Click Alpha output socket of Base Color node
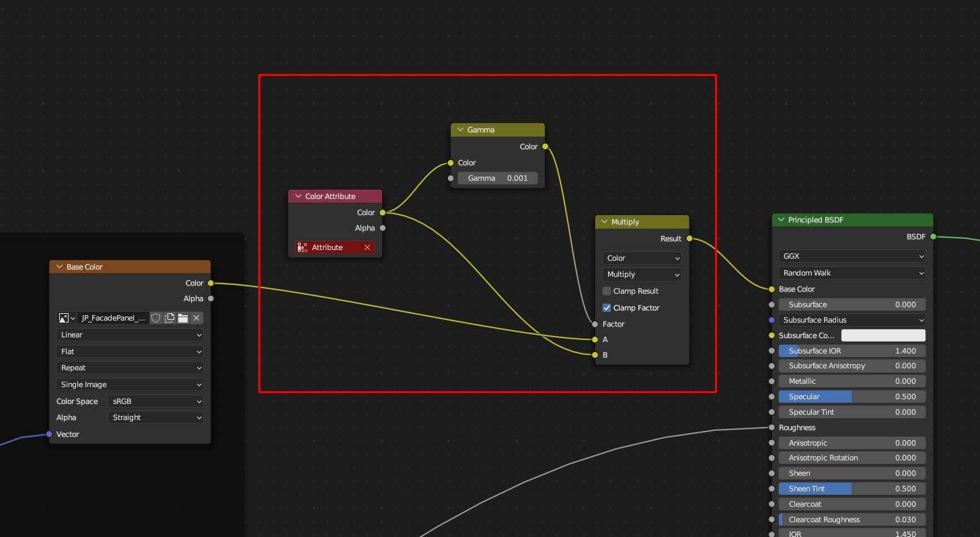Image resolution: width=980 pixels, height=537 pixels. [x=211, y=298]
